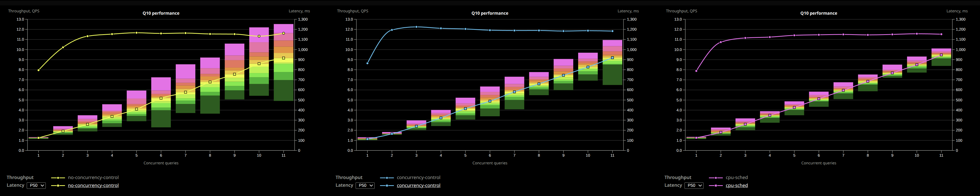Click dark green bar segment at 11 queries, middle chart

point(612,75)
